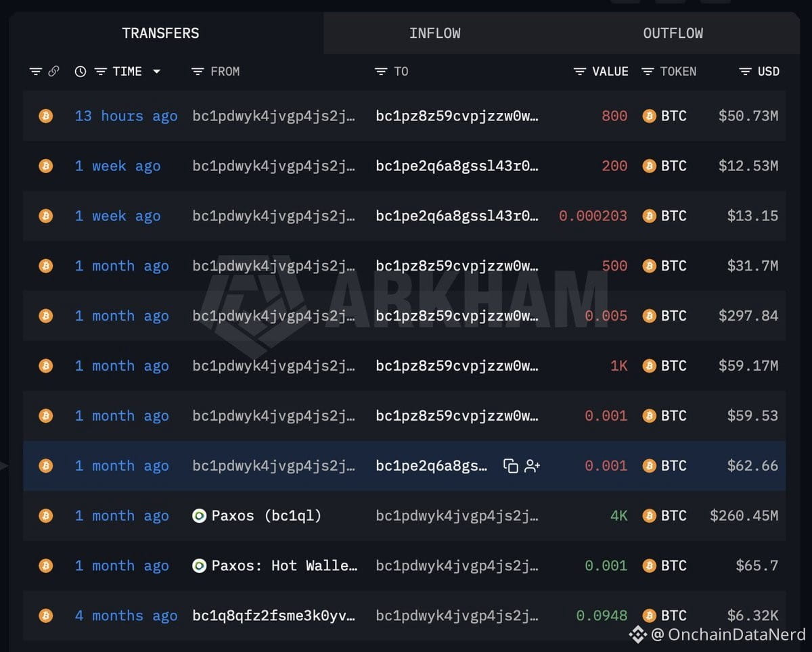Sort by the TOKEN column header
Image resolution: width=812 pixels, height=652 pixels.
pos(678,71)
